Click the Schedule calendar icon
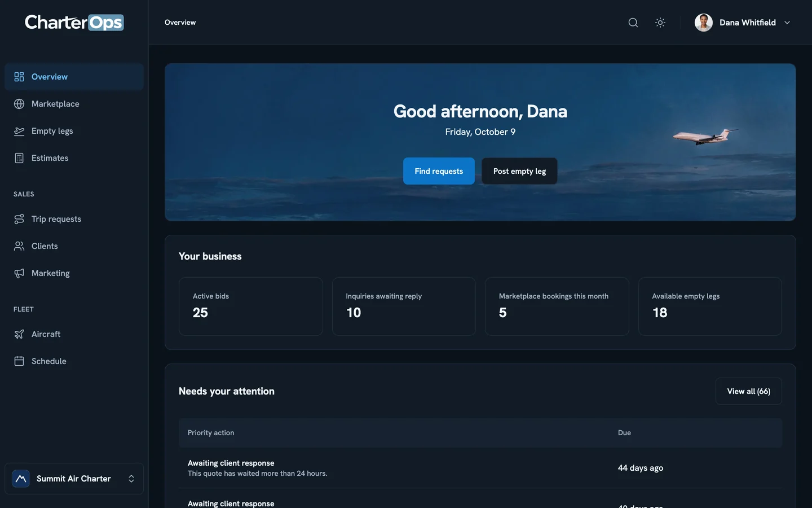The width and height of the screenshot is (812, 508). [19, 361]
